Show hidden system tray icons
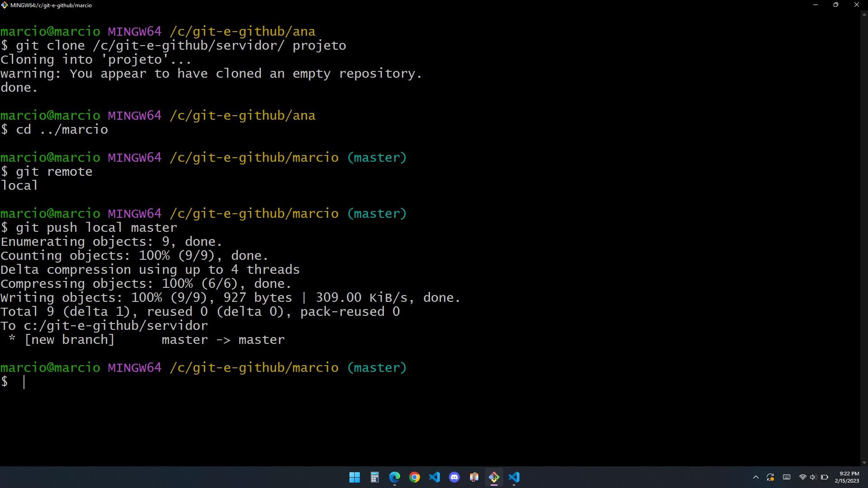Image resolution: width=868 pixels, height=488 pixels. pos(756,477)
